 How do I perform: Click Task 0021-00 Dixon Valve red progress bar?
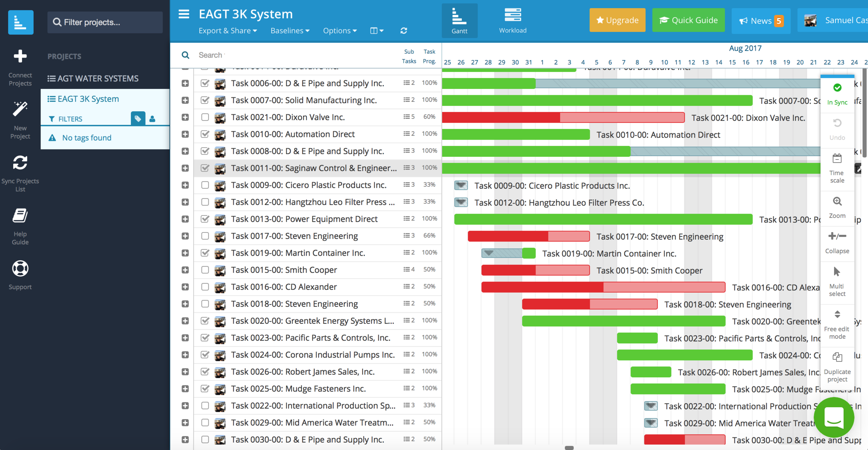tap(563, 117)
